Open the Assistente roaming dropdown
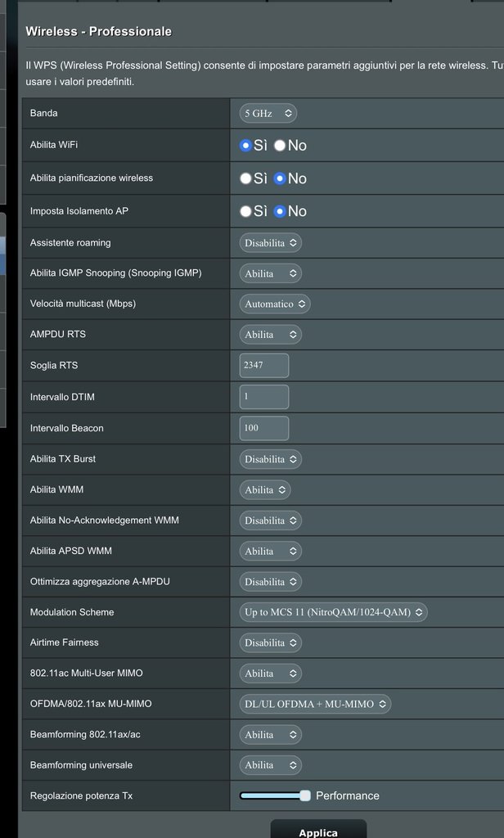Screen dimensions: 504x838 [x=270, y=243]
